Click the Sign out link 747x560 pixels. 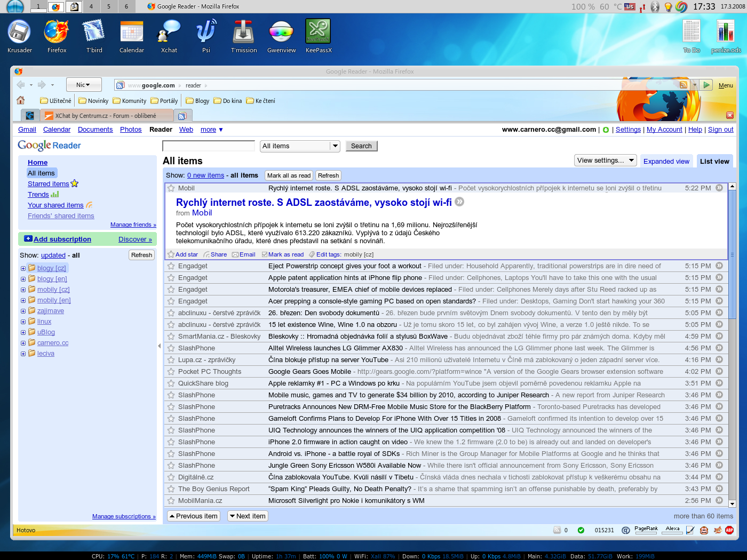coord(720,130)
